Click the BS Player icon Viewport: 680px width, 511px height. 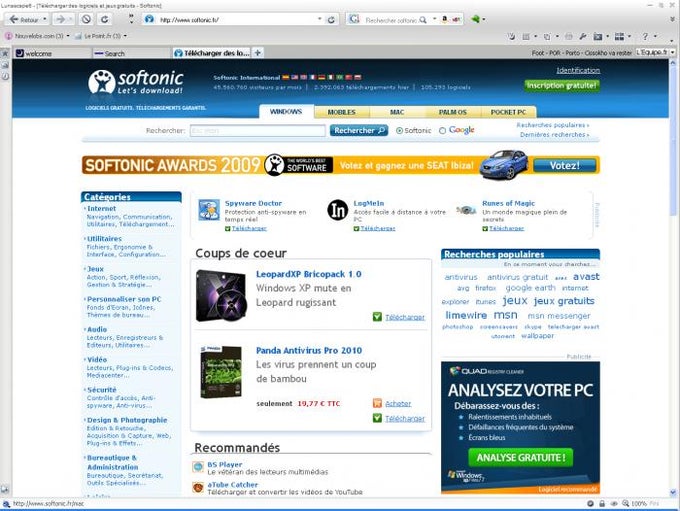[198, 467]
